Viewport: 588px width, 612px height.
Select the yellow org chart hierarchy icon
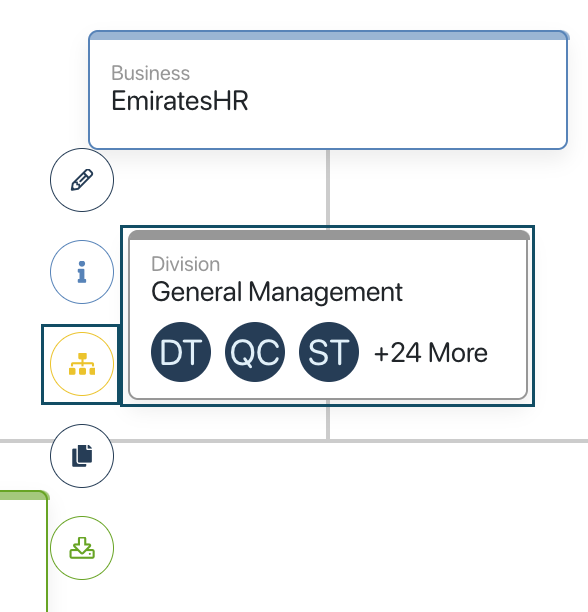pos(82,364)
